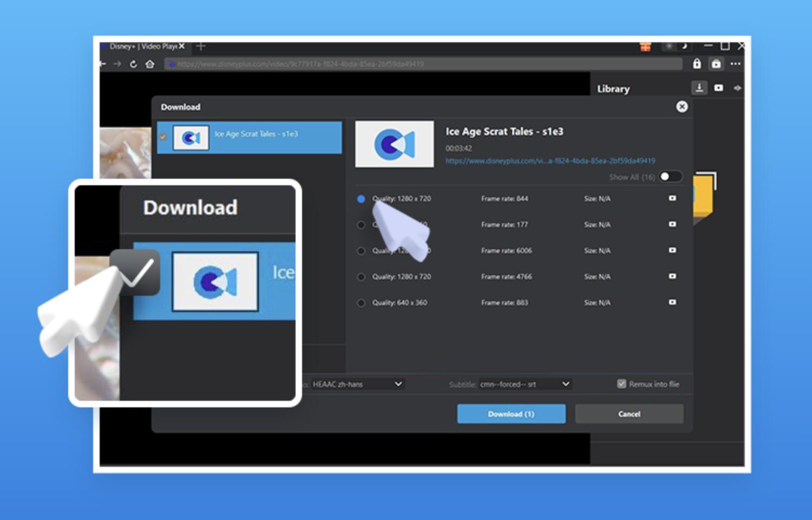Viewport: 812px width, 520px height.
Task: Select the radio button for Frame rate 177
Action: click(361, 225)
